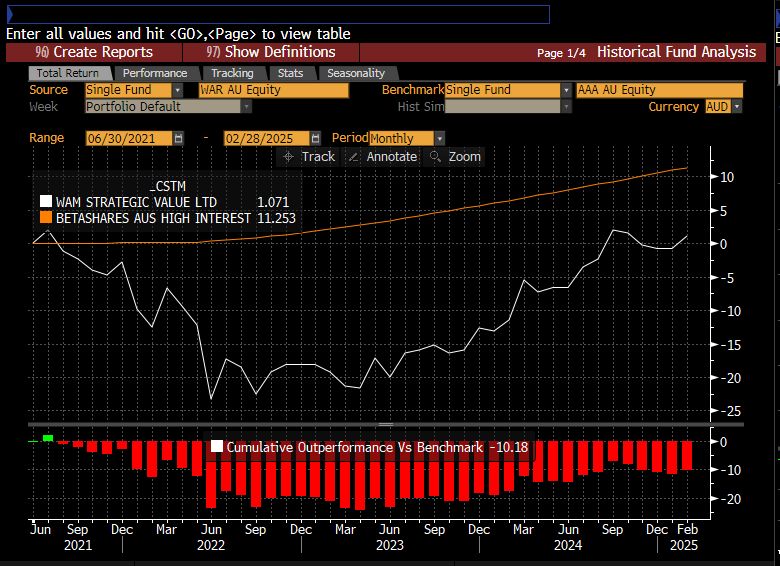Image resolution: width=780 pixels, height=566 pixels.
Task: Click the green positive outperformance bar
Action: tap(48, 438)
